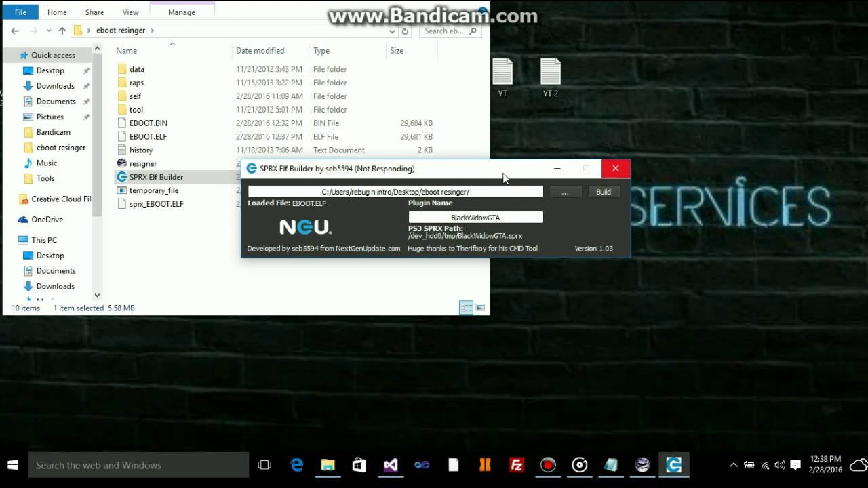The height and width of the screenshot is (488, 868).
Task: Select the resigner application file
Action: [143, 163]
